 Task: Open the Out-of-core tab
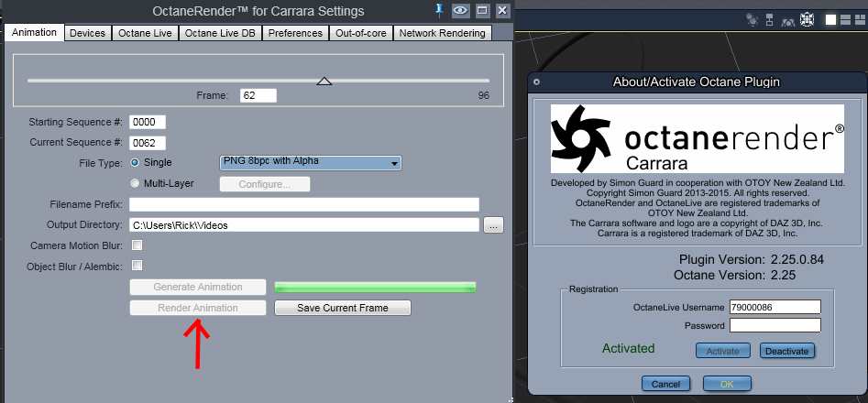[x=361, y=33]
